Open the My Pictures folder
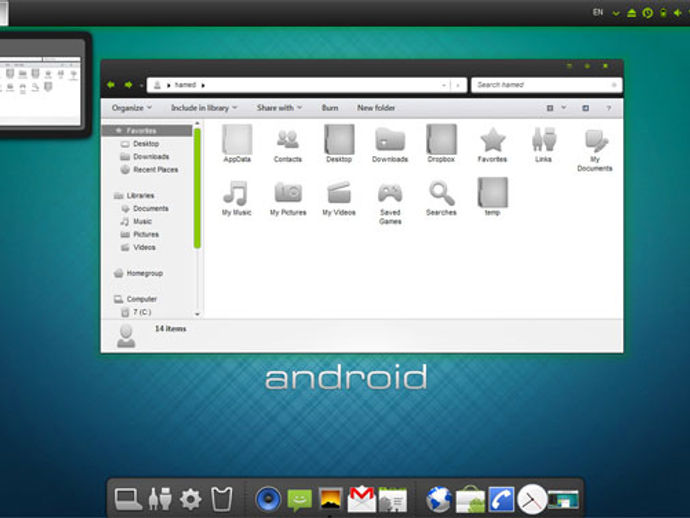 pos(288,198)
